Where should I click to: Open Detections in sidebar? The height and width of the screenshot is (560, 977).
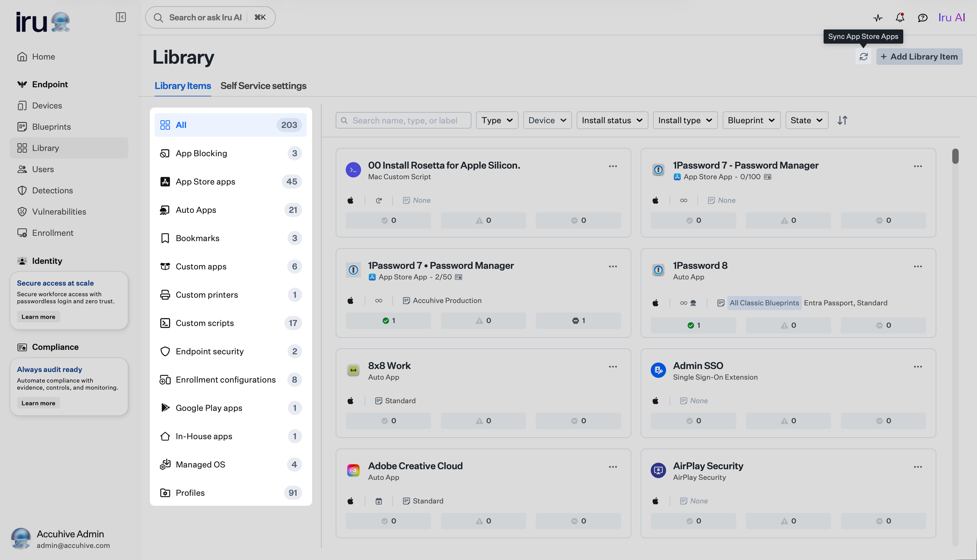pos(69,190)
